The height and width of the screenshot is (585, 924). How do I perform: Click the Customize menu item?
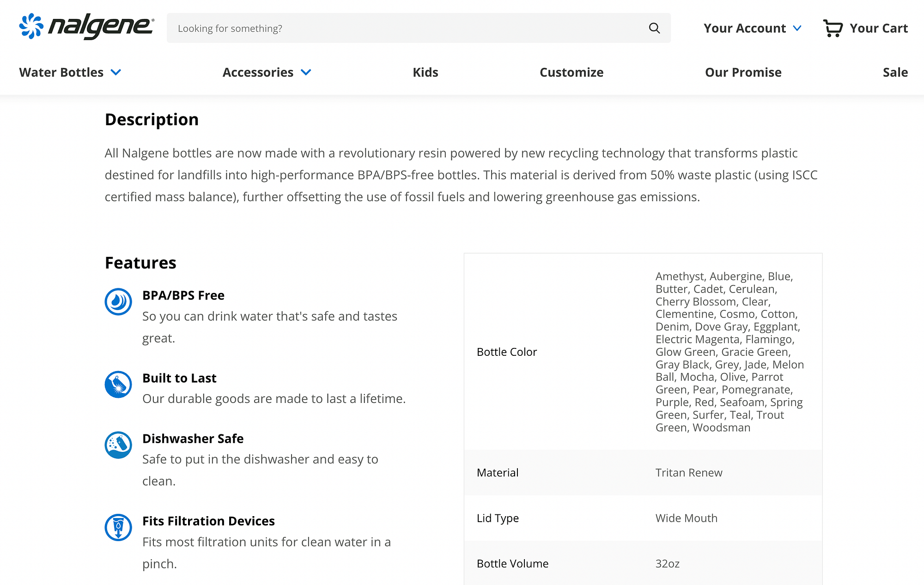tap(572, 72)
